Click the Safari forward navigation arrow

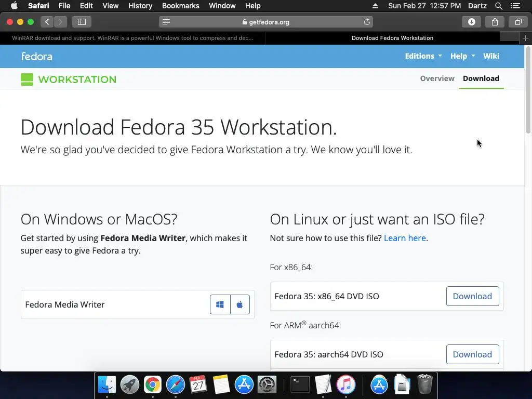[60, 22]
